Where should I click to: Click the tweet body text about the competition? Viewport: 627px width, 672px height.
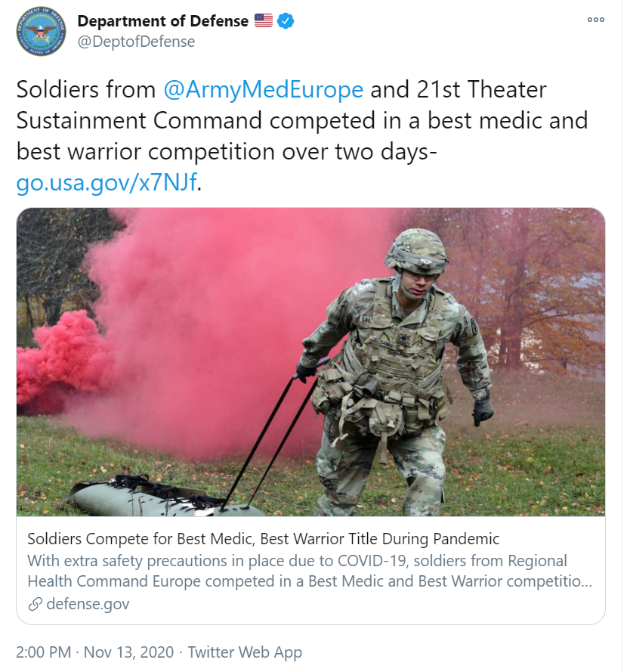(302, 136)
